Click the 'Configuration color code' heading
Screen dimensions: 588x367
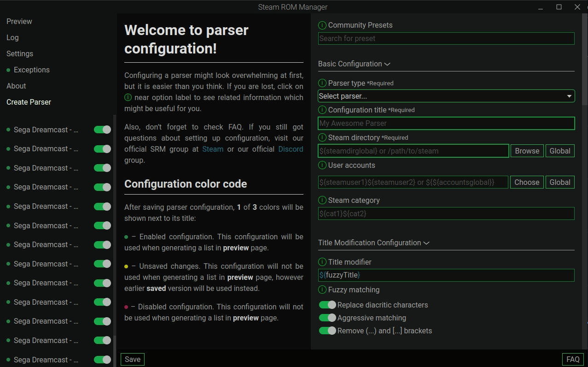click(x=186, y=184)
